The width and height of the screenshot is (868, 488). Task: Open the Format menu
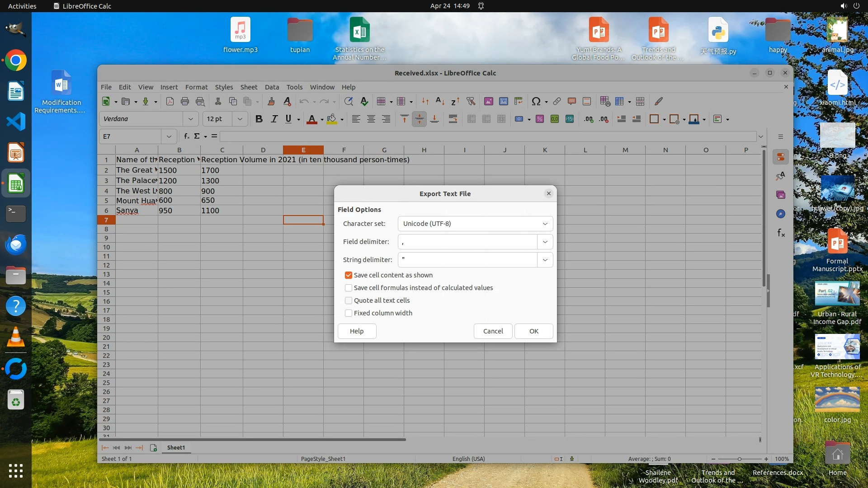click(196, 87)
